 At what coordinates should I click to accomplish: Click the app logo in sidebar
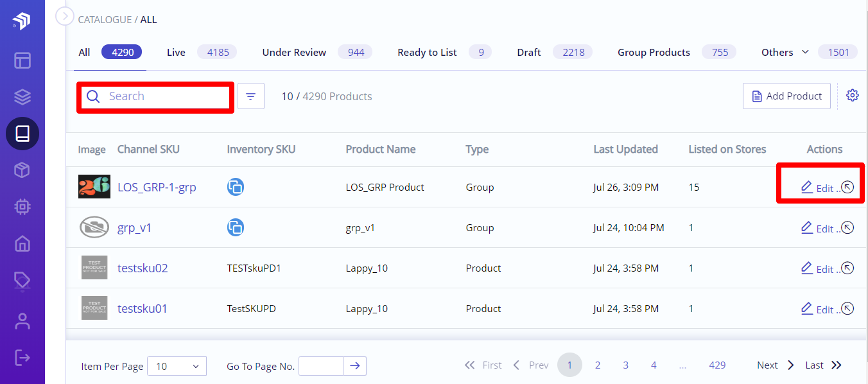click(22, 21)
